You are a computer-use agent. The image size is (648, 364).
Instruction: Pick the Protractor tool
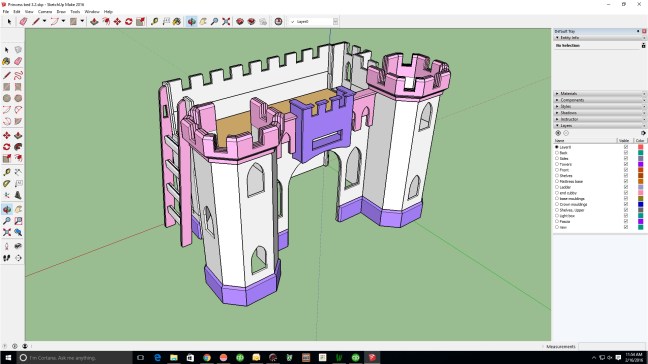tap(7, 183)
